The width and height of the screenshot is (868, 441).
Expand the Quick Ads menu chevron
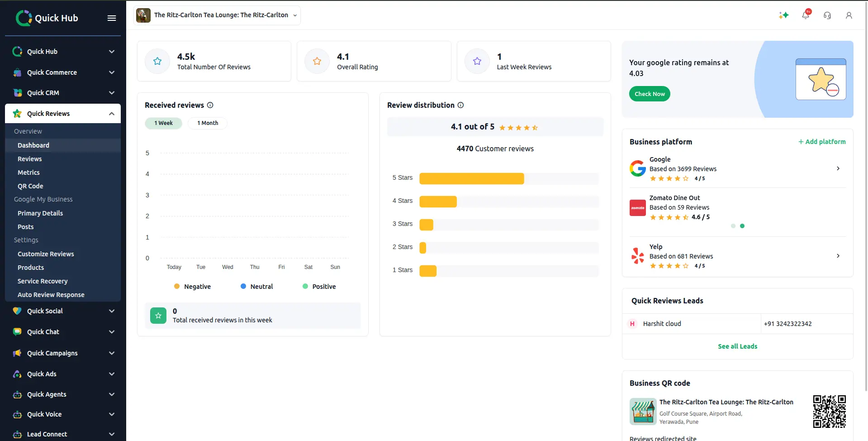tap(112, 374)
